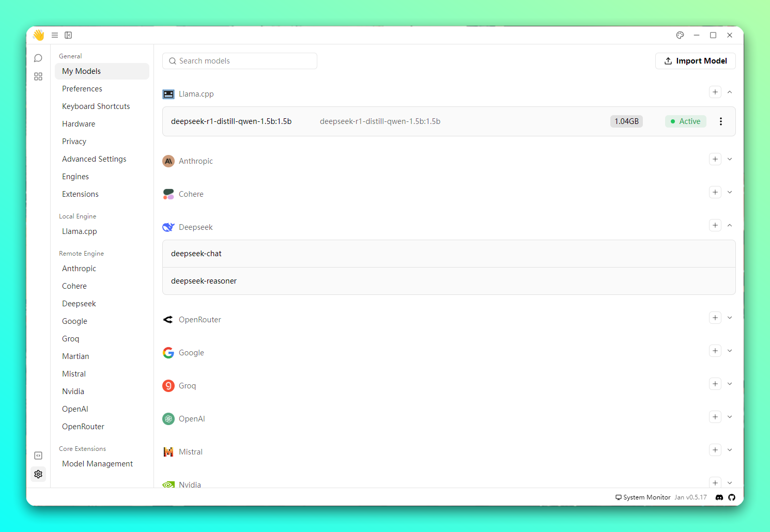Toggle the sidebar panel icon in title bar

click(68, 35)
